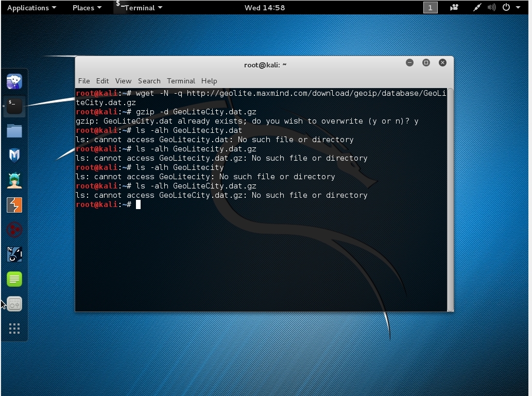Open the Help menu in terminal
532x396 pixels.
pos(209,81)
